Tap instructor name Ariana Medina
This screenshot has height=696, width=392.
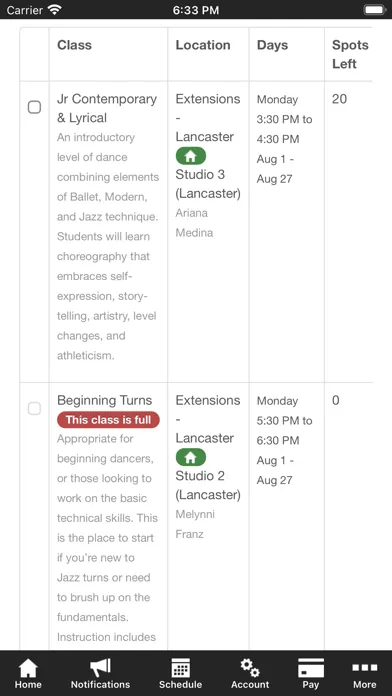coord(194,223)
